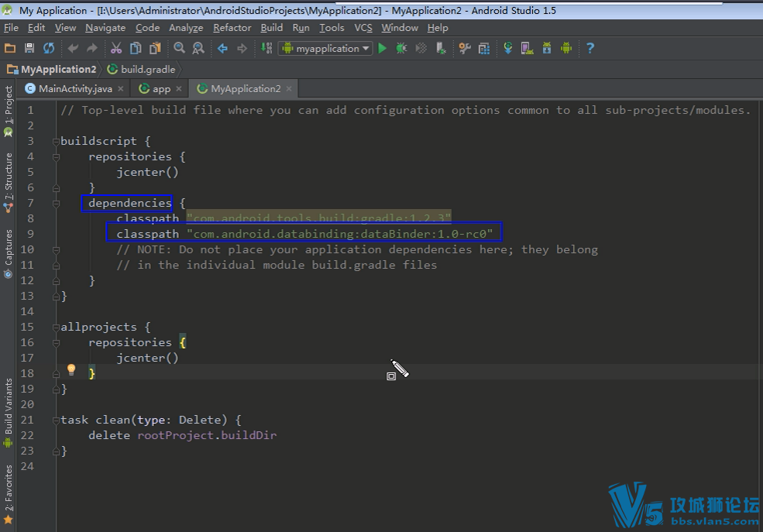Toggle the Project tool window

point(8,111)
